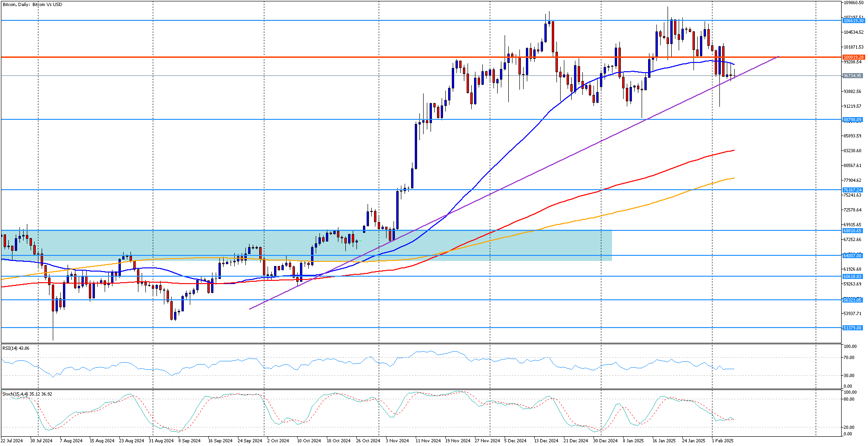
Task: Click the current price label 96734.95
Action: coord(852,76)
